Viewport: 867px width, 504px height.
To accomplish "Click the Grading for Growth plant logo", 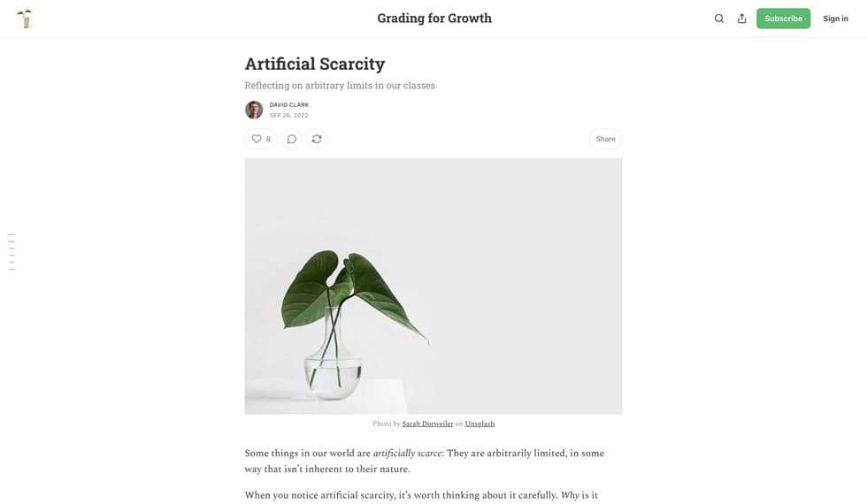I will (25, 19).
